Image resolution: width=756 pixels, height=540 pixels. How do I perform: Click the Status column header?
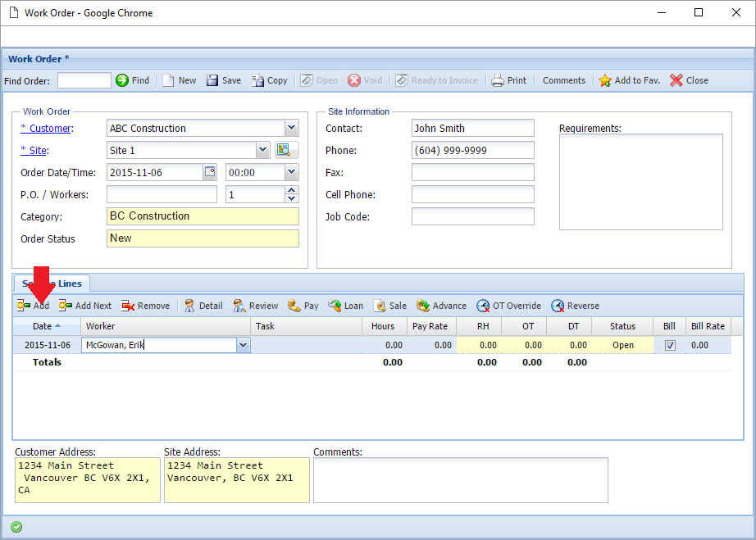[622, 326]
